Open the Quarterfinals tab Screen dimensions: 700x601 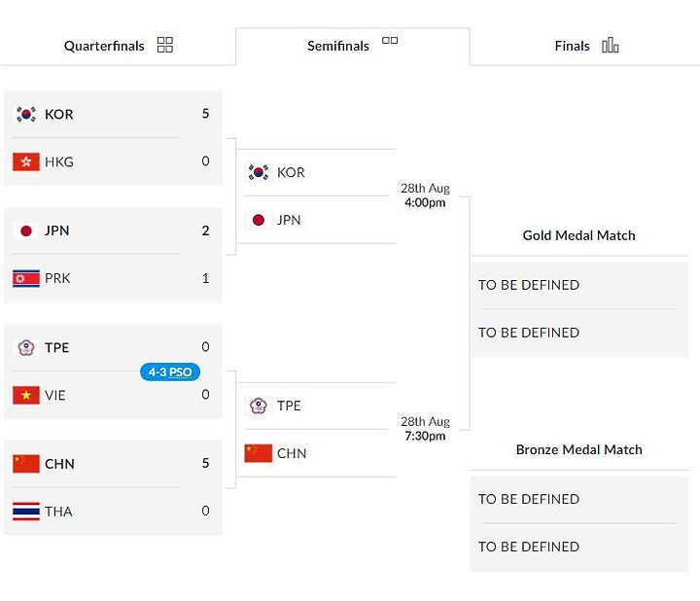coord(118,46)
